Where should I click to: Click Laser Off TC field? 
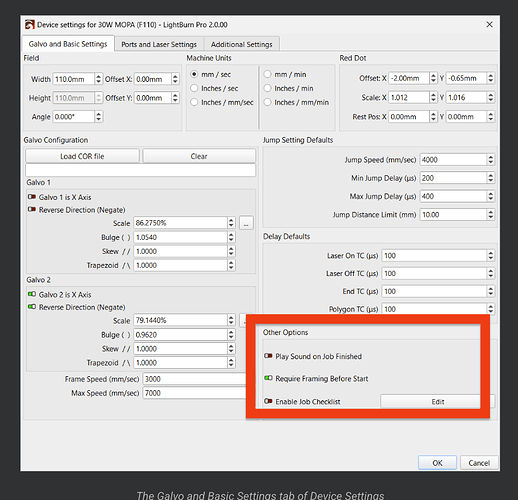coord(434,273)
